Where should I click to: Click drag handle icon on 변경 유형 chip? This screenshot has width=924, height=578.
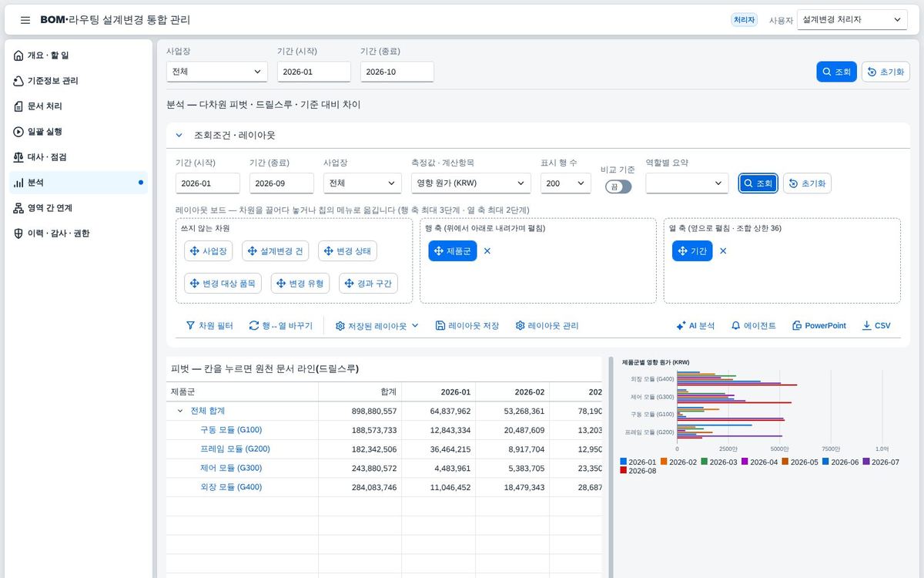[x=281, y=284]
